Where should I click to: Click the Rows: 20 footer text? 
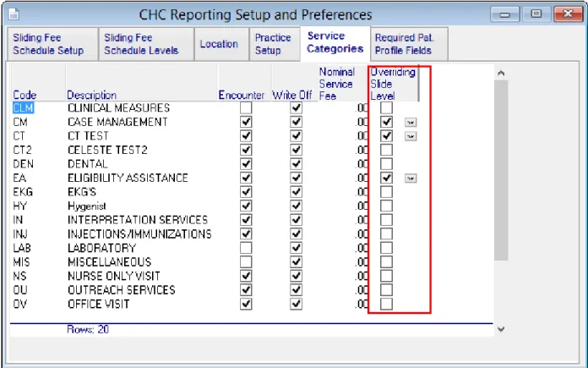pos(88,329)
